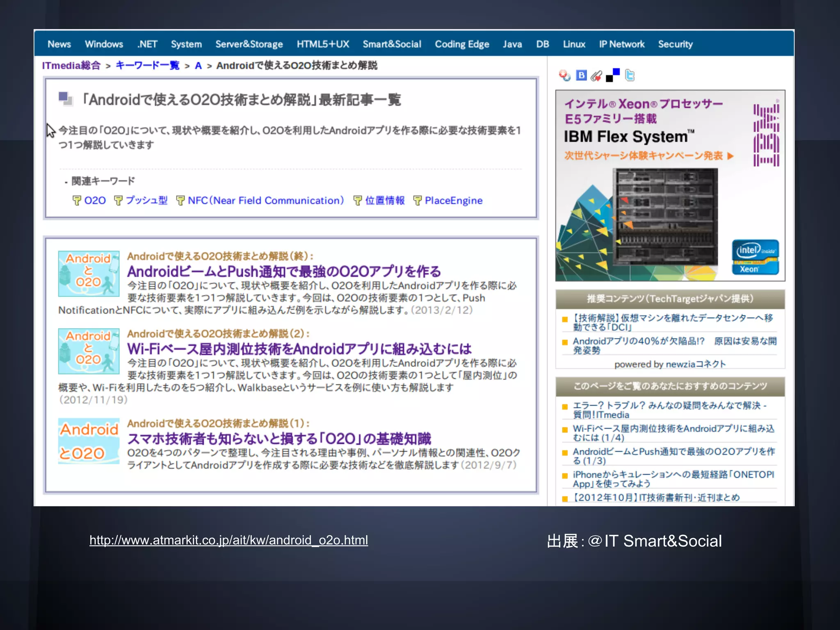Image resolution: width=840 pixels, height=630 pixels.
Task: Click thumbnail of the final (終) article
Action: (x=89, y=274)
